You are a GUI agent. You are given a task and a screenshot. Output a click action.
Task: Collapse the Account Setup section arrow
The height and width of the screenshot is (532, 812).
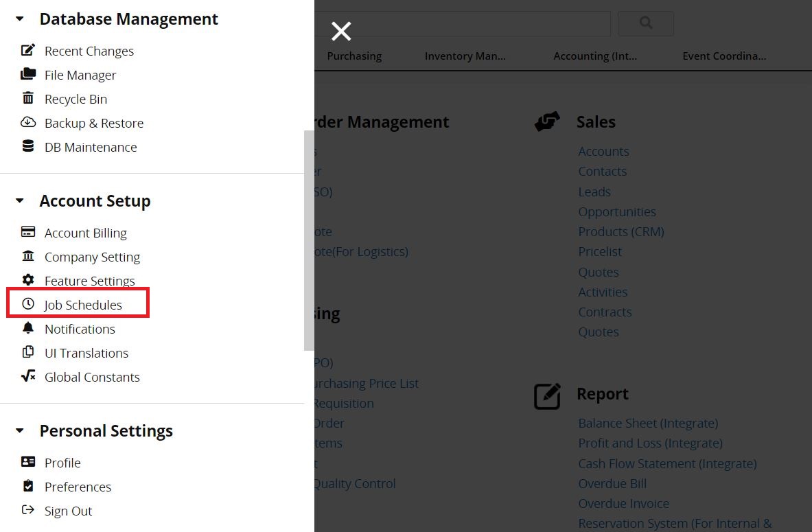20,200
